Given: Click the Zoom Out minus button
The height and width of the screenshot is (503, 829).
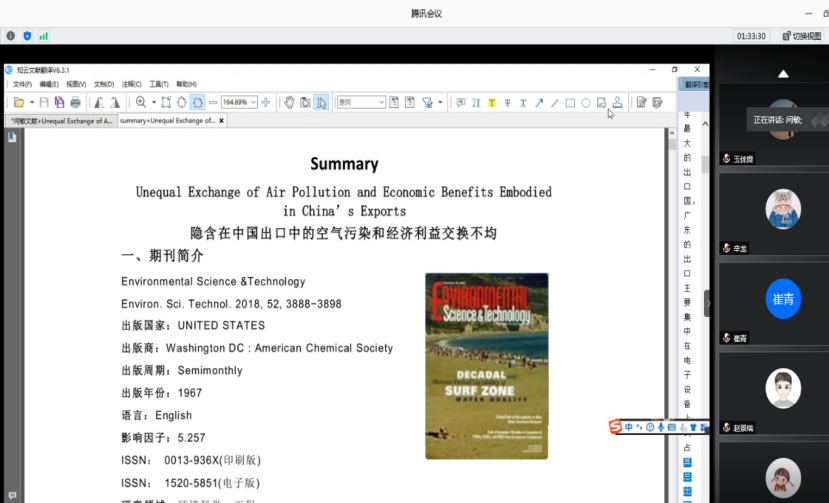Looking at the screenshot, I should click(x=213, y=102).
